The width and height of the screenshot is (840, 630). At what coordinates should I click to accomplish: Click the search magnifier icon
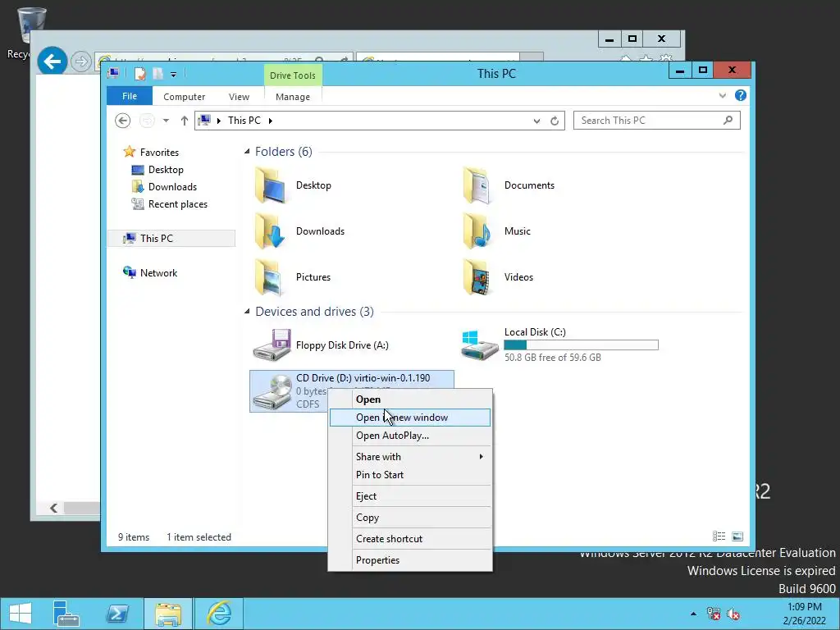pyautogui.click(x=728, y=121)
